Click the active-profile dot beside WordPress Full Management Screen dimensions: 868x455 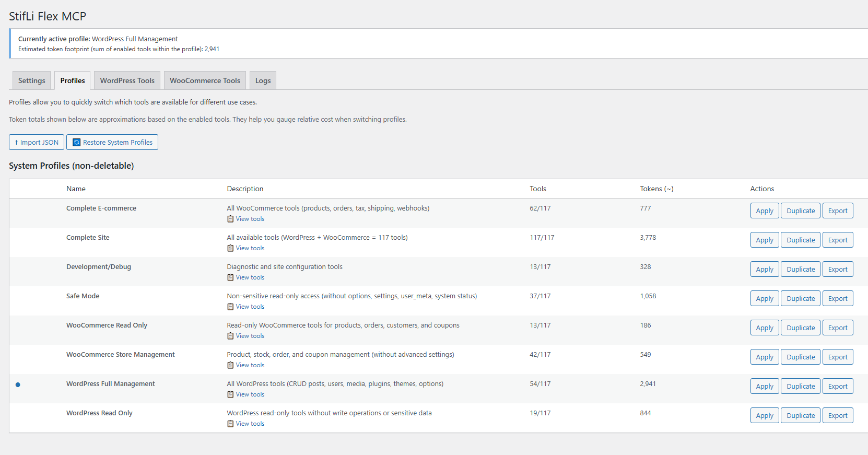[18, 385]
